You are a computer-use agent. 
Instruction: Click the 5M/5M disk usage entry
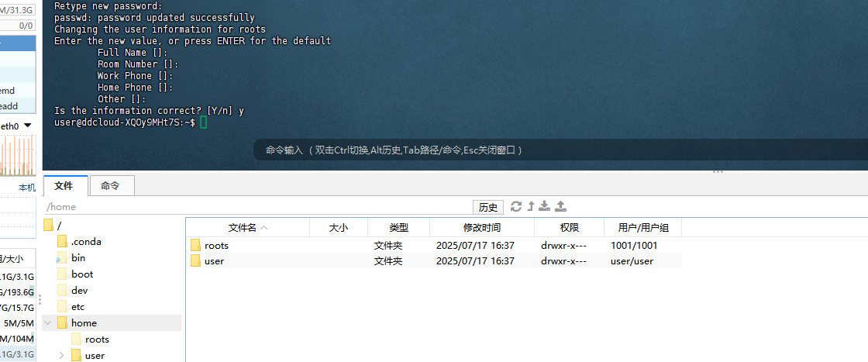point(19,323)
